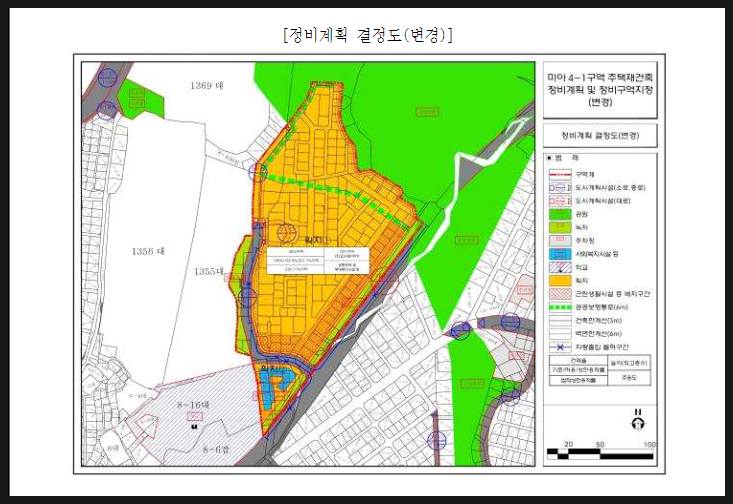Click the '8-16대' school parcel label

pos(193,404)
